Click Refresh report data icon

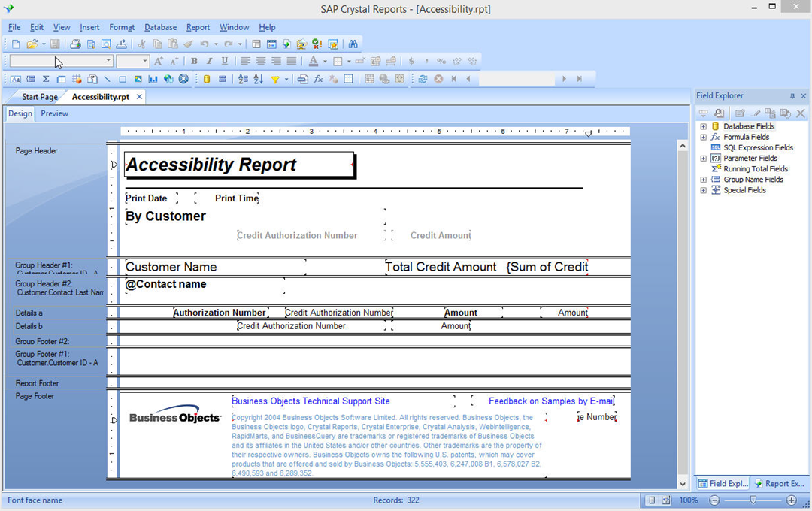click(x=423, y=79)
